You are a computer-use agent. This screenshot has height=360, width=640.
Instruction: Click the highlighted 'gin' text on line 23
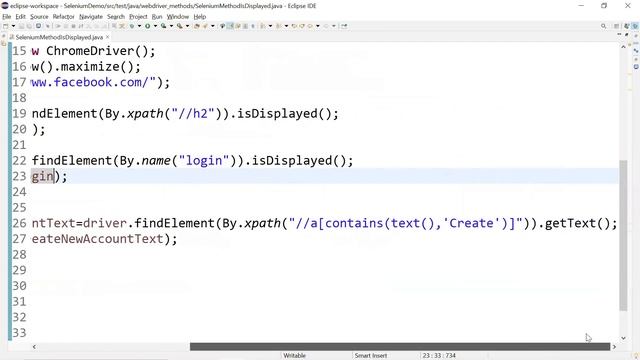(42, 176)
